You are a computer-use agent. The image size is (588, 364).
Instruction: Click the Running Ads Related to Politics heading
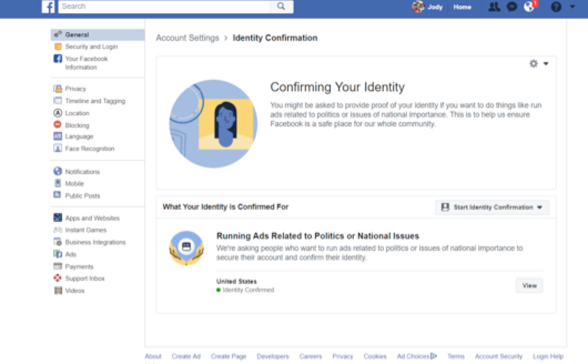coord(318,236)
